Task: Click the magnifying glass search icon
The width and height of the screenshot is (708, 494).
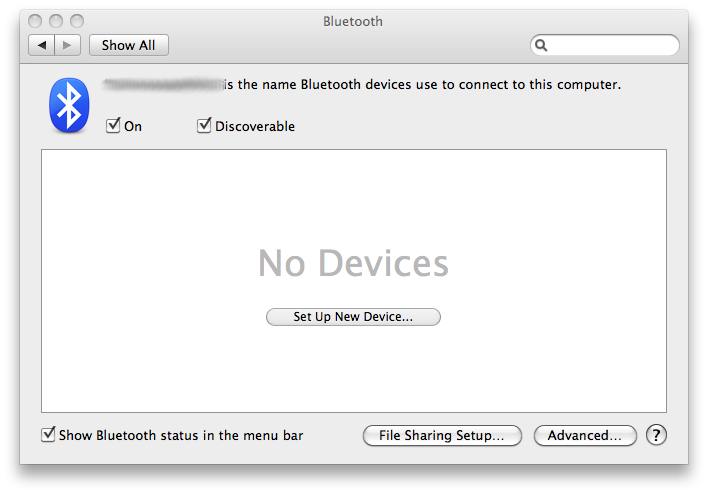Action: pos(541,45)
